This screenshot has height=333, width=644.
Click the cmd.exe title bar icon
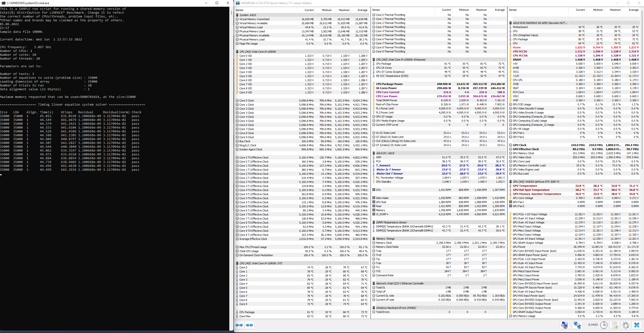(3, 3)
